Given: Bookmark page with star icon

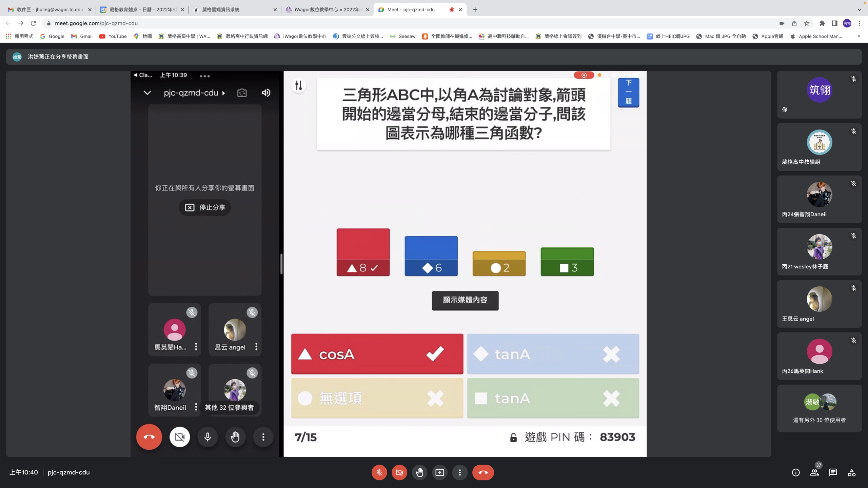Looking at the screenshot, I should (807, 23).
